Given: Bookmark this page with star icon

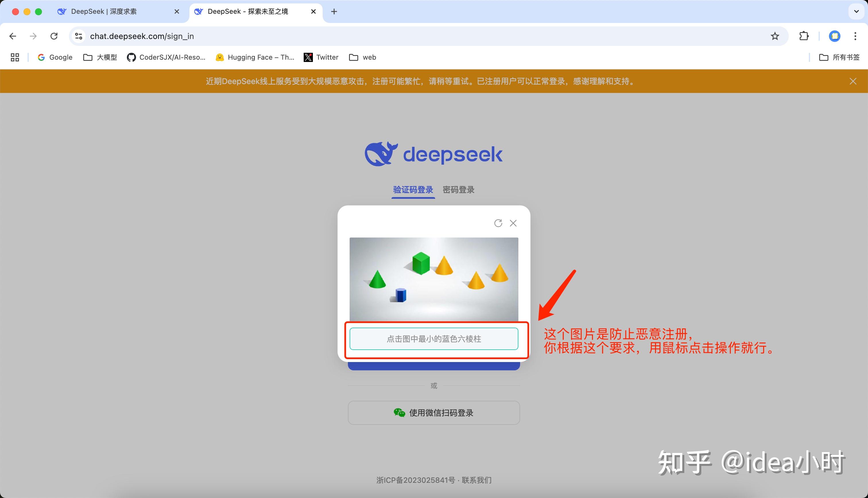Looking at the screenshot, I should point(775,36).
